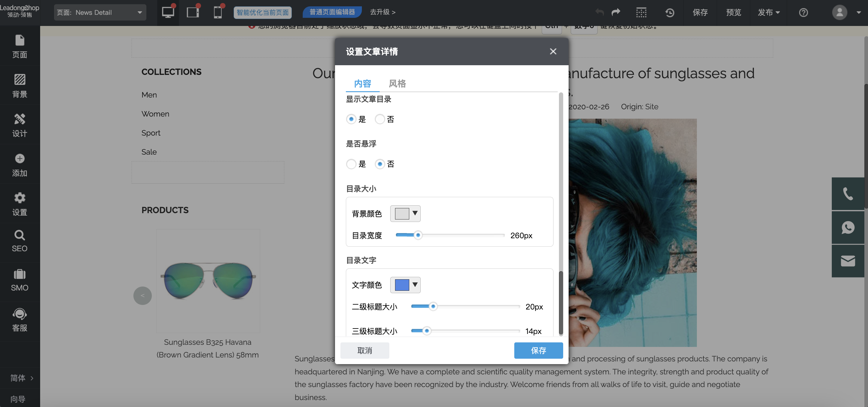Image resolution: width=868 pixels, height=407 pixels.
Task: Open the SEO panel in sidebar
Action: [x=20, y=241]
